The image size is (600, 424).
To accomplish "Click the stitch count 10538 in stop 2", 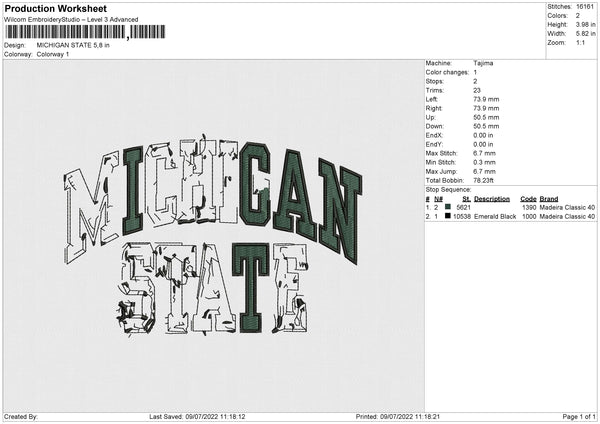I will 462,217.
